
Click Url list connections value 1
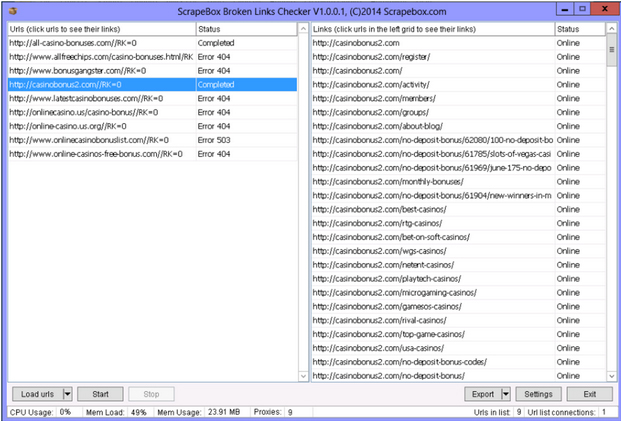(604, 412)
